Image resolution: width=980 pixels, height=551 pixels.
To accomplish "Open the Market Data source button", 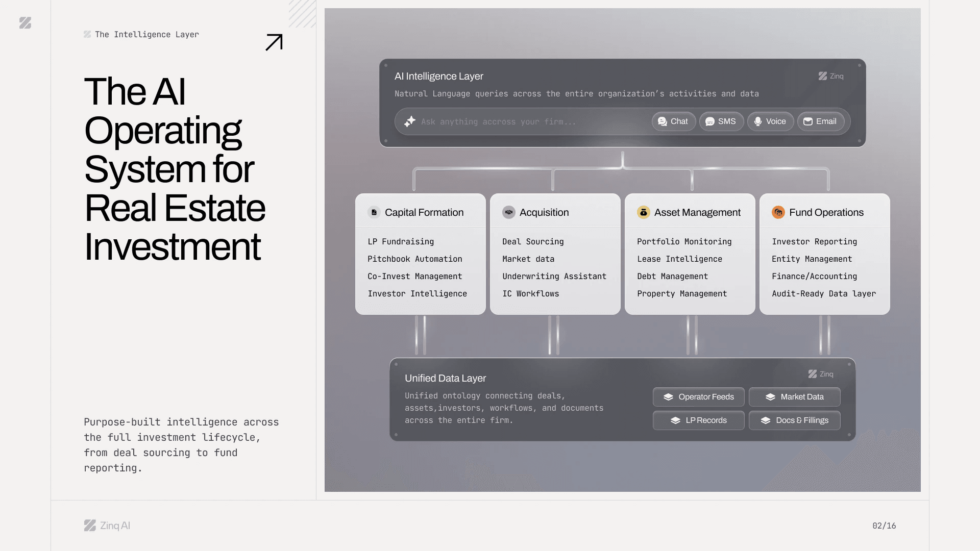I will coord(794,397).
